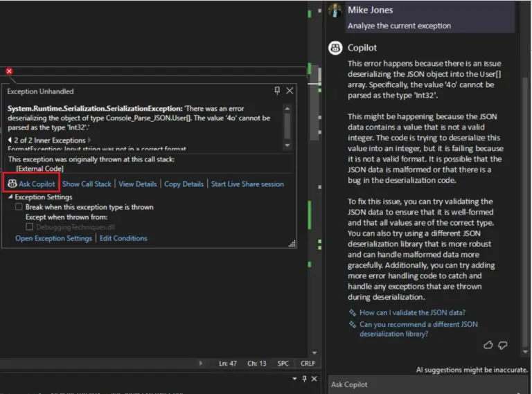Enable Break when this exception type is thrown
Viewport: 532px width, 394px height.
pos(19,206)
